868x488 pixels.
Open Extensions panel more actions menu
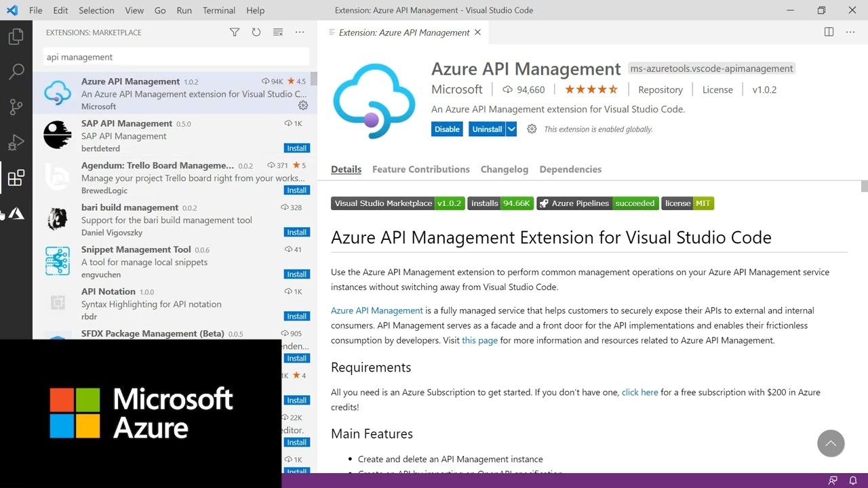click(300, 33)
